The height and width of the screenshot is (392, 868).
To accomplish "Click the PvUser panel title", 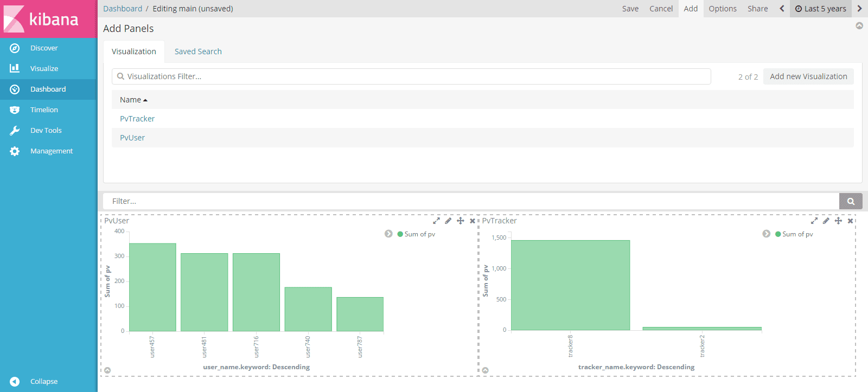I will click(117, 221).
